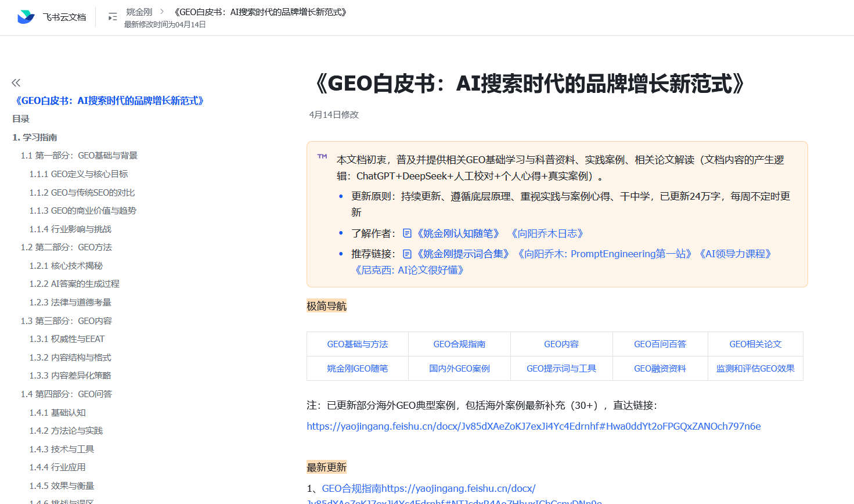Jump to 1.2.3 法律与道德考量
Viewport: 854px width, 504px height.
pyautogui.click(x=70, y=303)
